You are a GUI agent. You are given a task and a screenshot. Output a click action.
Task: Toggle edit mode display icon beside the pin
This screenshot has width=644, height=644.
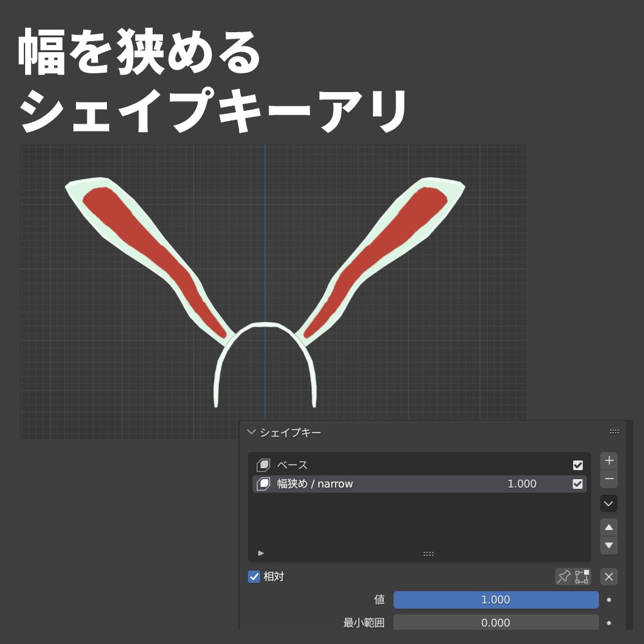point(582,577)
